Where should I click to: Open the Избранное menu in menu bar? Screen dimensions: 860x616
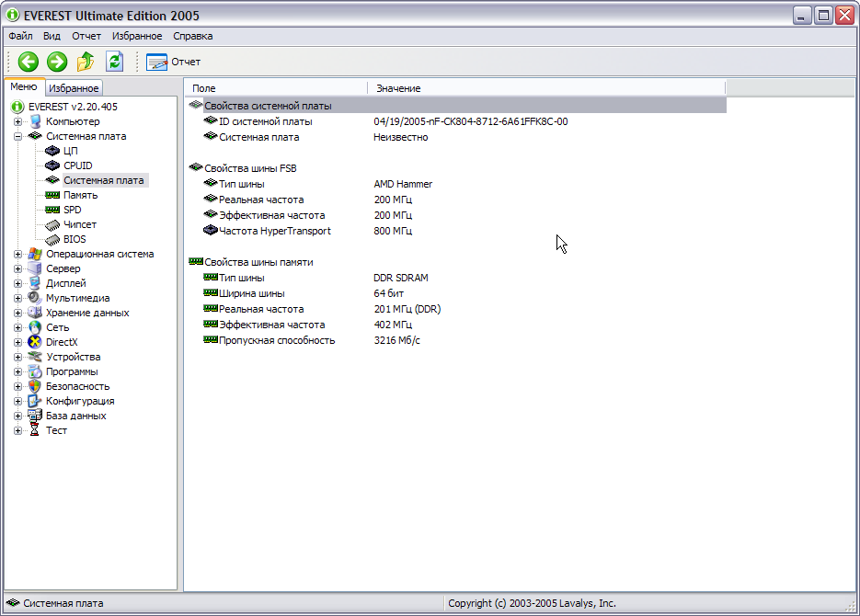click(137, 36)
